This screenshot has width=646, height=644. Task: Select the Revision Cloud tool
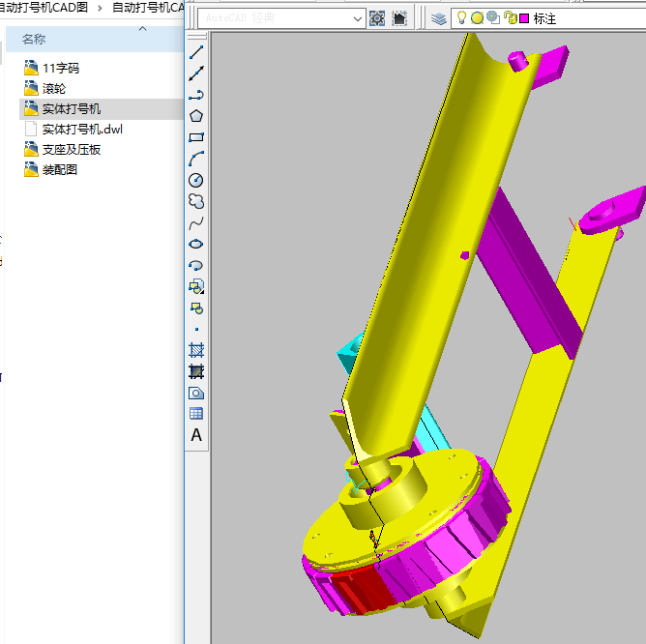[196, 201]
